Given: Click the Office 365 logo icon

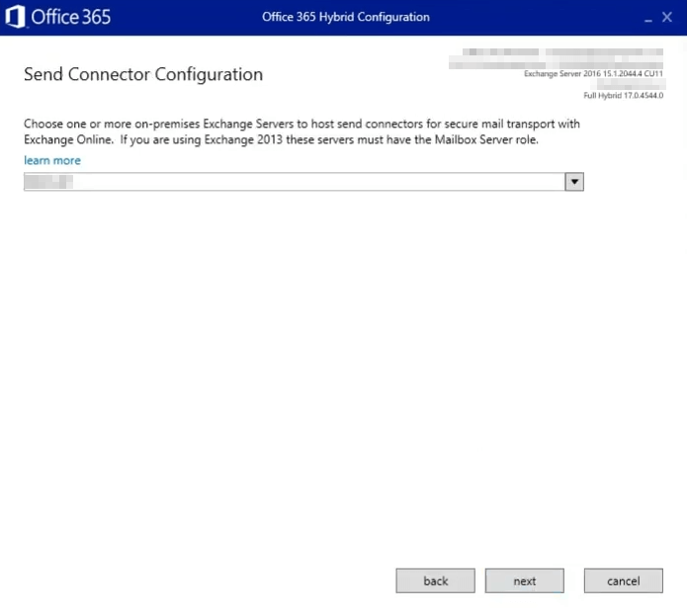Looking at the screenshot, I should pos(16,17).
